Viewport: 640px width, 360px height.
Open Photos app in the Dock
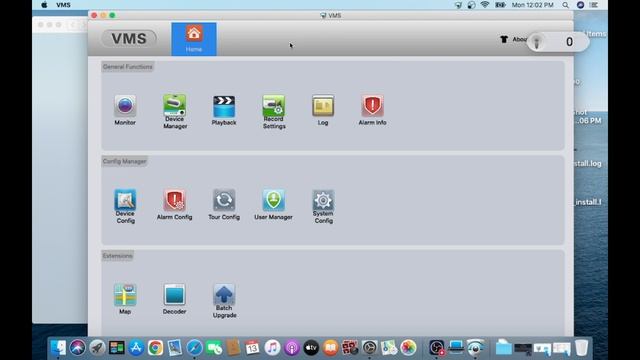[408, 348]
